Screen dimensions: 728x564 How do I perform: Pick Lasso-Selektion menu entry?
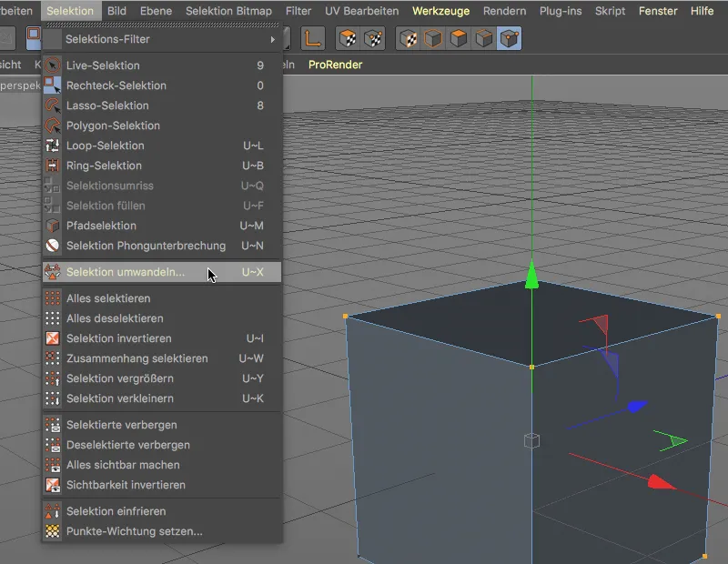click(162, 106)
